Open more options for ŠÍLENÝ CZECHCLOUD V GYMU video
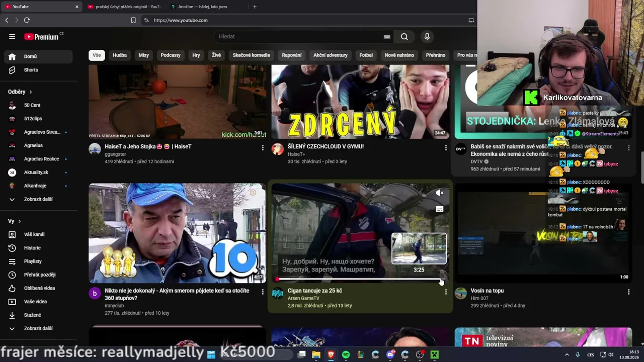This screenshot has width=644, height=362. click(x=446, y=148)
